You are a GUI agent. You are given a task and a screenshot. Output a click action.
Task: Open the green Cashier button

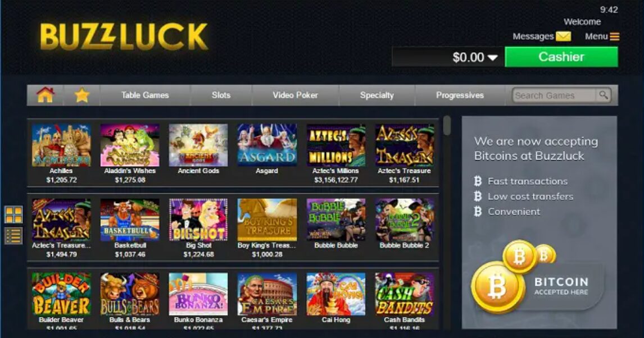(561, 57)
